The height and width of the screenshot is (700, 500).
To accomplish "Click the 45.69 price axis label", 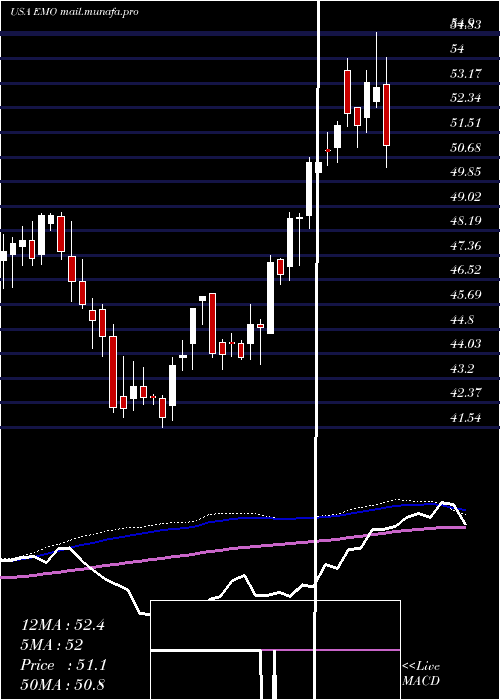I will click(466, 295).
